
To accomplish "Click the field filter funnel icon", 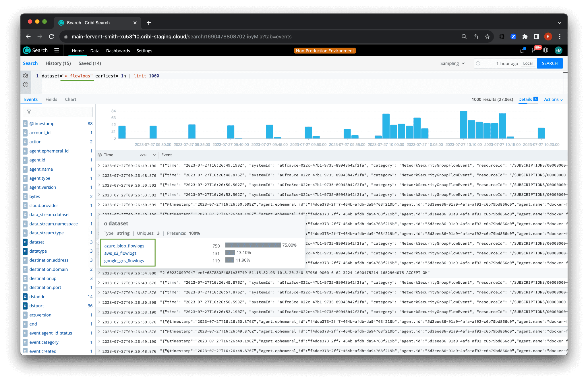I will coord(29,112).
